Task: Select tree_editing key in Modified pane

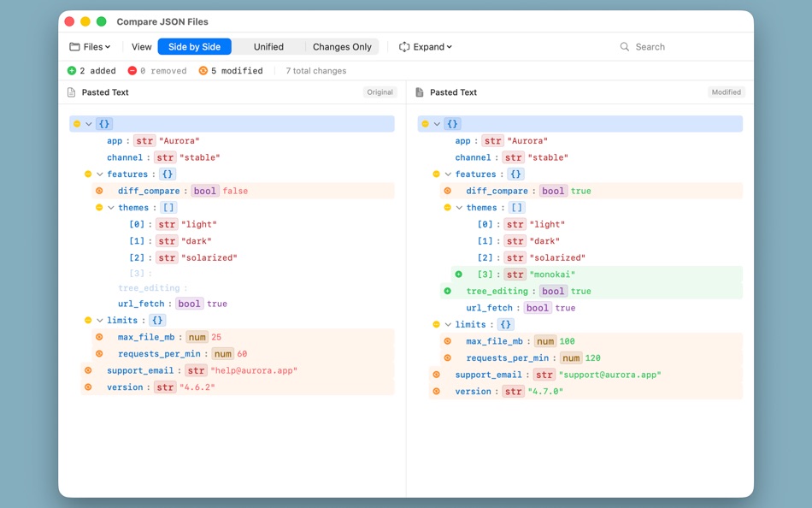Action: click(497, 292)
